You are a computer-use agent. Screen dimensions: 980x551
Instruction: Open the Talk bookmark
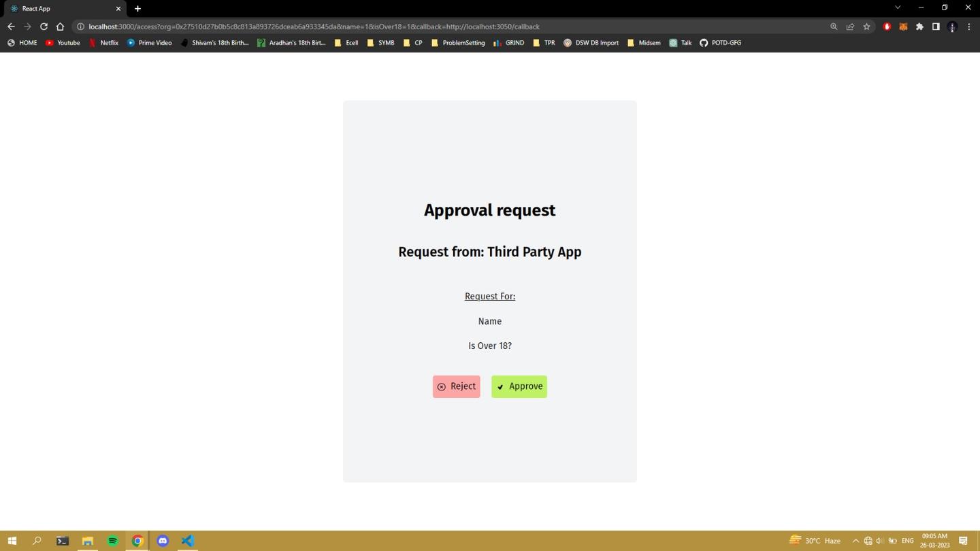point(680,42)
